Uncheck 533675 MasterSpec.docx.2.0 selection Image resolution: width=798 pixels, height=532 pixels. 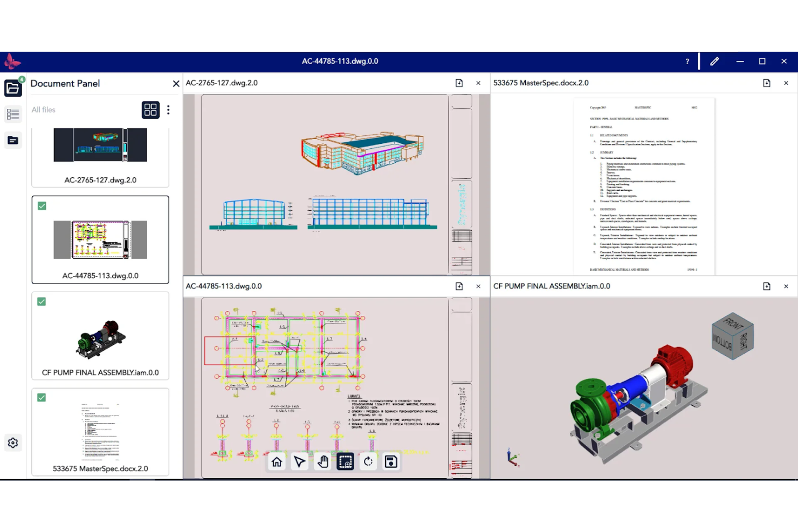tap(42, 398)
